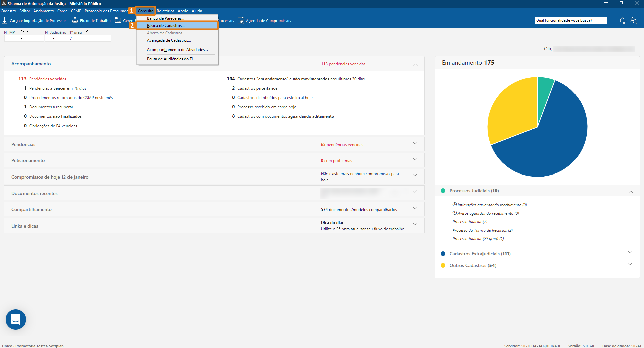Click the undo arrow beside Nº MP
Image resolution: width=644 pixels, height=348 pixels.
22,31
